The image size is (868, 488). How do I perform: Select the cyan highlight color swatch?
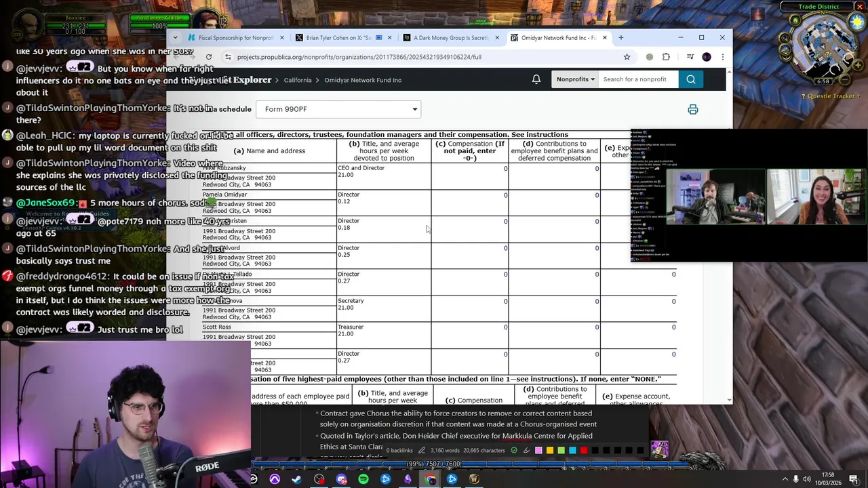[572, 450]
